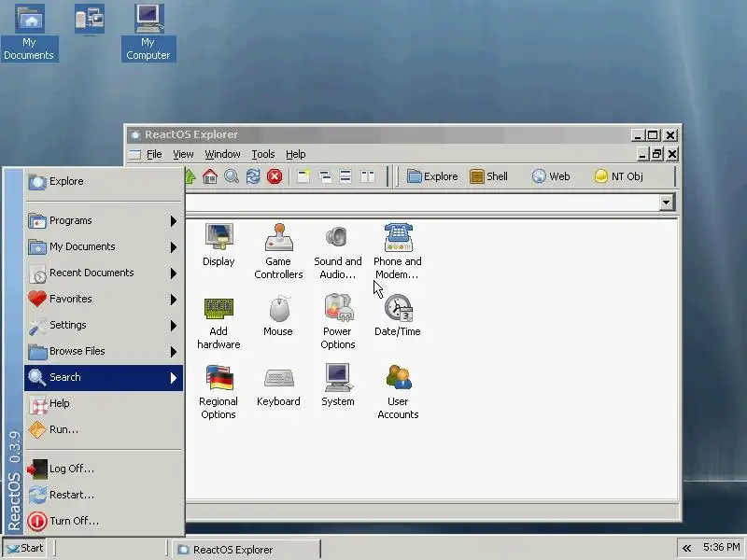Open the Date/Time applet

coord(398,315)
